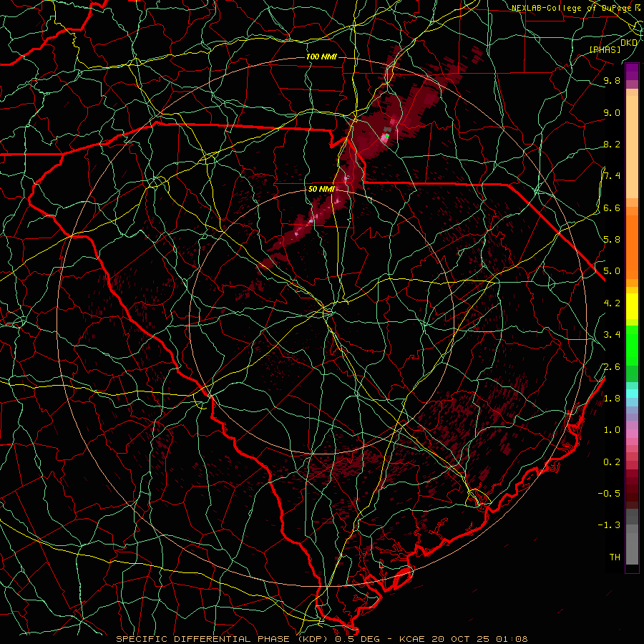Click the 100 NMI range ring label
The image size is (644, 644).
click(321, 57)
